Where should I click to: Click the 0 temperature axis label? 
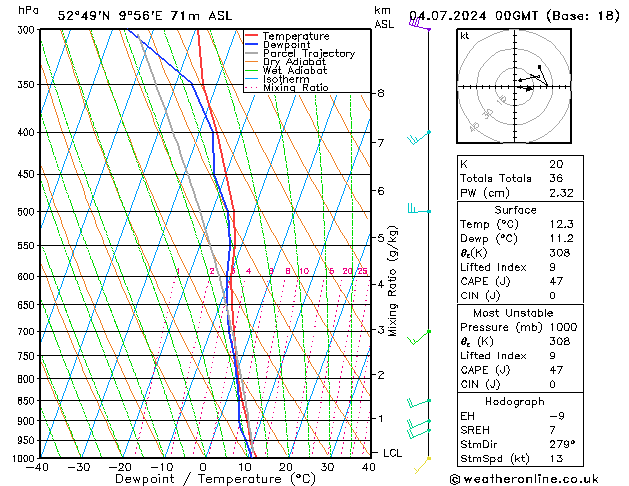[x=203, y=467]
